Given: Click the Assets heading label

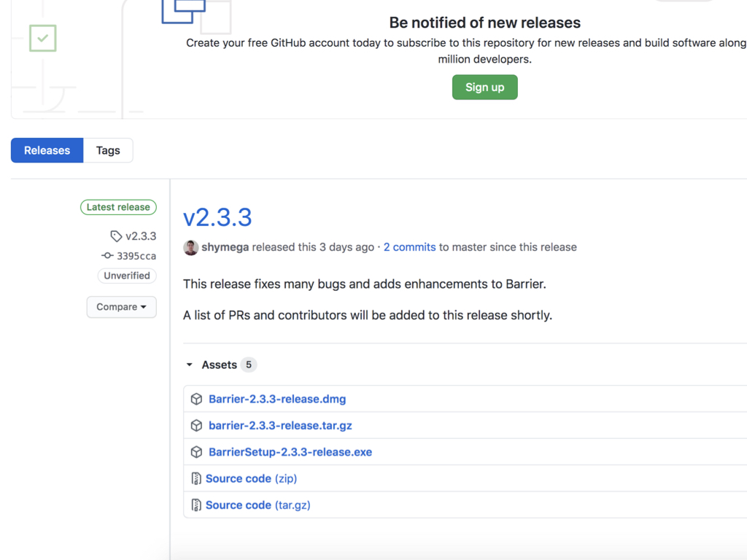Looking at the screenshot, I should pyautogui.click(x=219, y=365).
